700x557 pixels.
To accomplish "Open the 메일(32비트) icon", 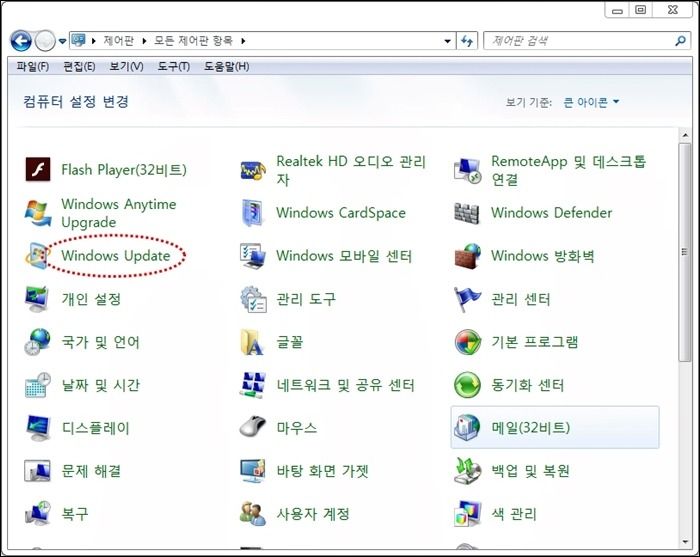I will pos(467,428).
